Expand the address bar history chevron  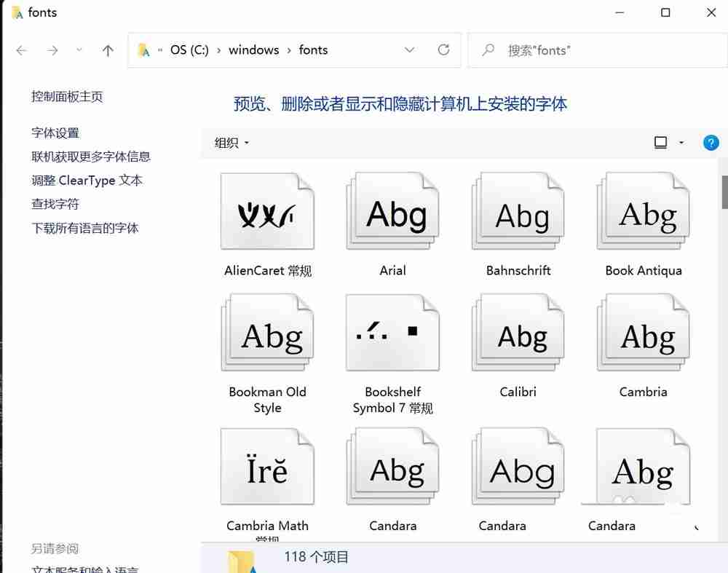point(409,50)
